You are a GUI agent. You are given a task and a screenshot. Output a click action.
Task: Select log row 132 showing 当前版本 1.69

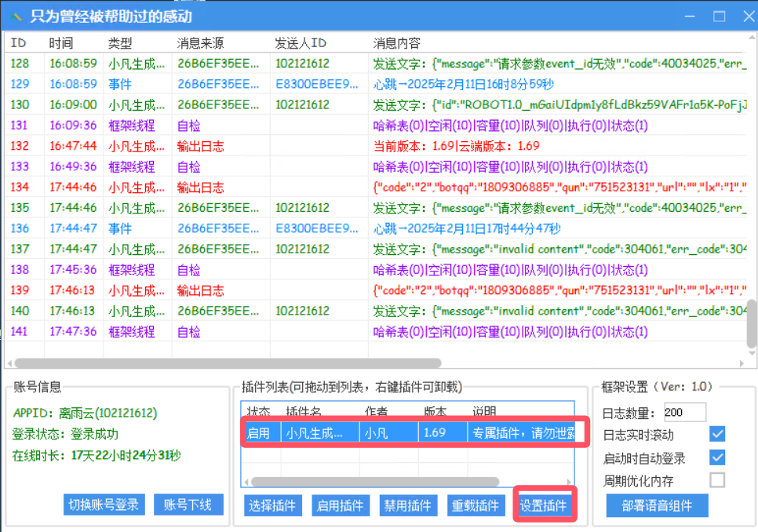(157, 146)
